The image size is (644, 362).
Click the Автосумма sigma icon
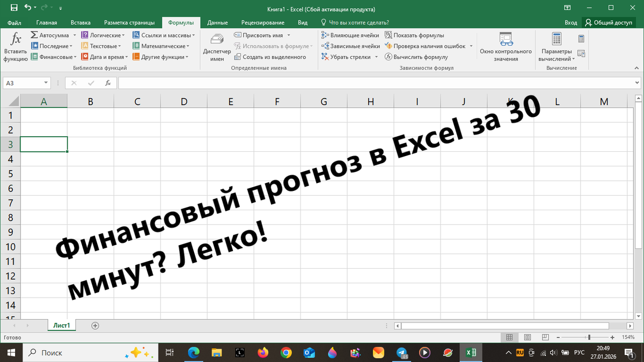34,35
